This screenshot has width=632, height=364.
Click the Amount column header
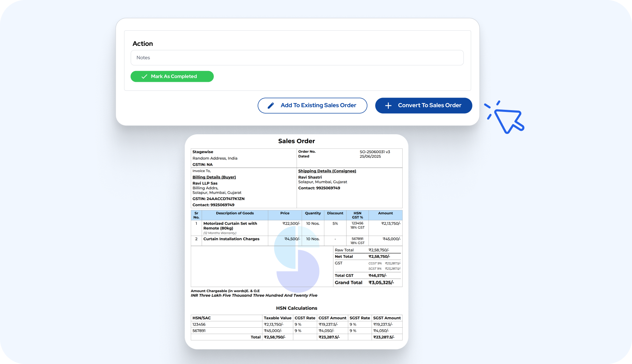coord(385,213)
